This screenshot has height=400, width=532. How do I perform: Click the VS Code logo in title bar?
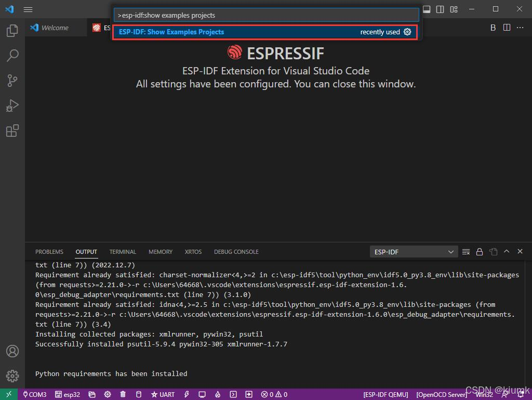click(9, 9)
